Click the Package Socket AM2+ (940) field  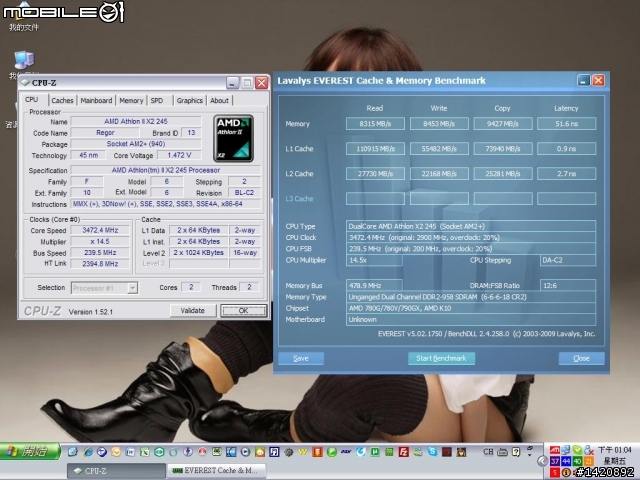pos(136,144)
